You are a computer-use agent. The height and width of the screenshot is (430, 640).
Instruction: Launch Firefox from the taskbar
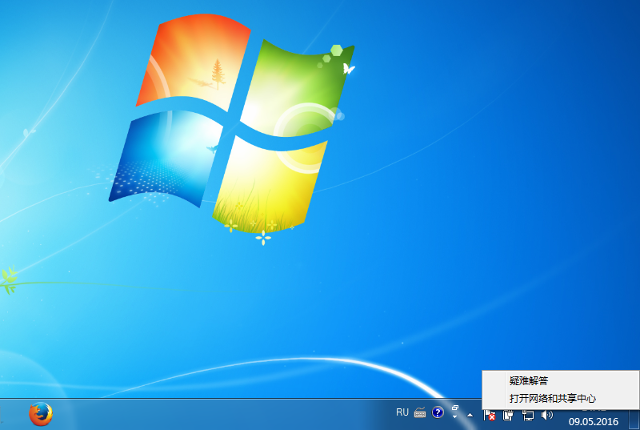tap(41, 414)
